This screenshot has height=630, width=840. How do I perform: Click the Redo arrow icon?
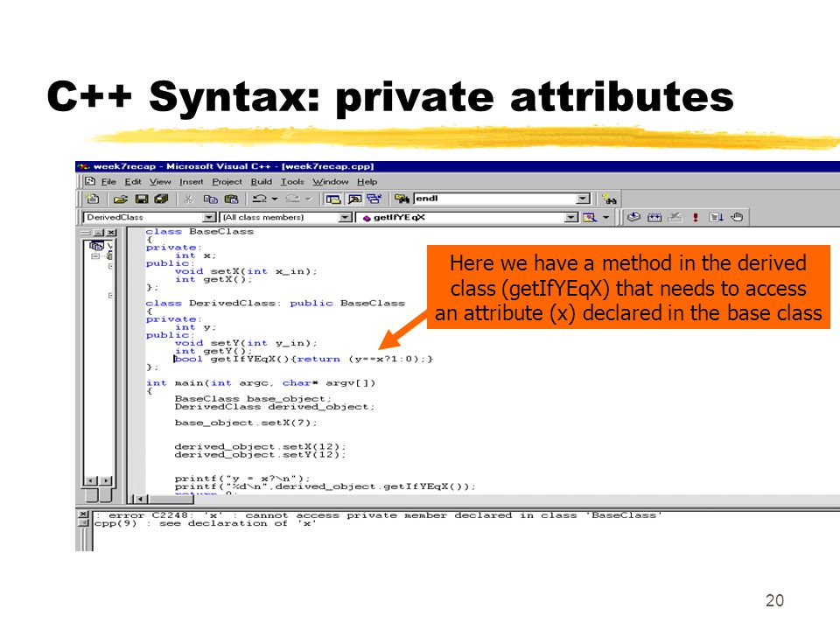click(x=292, y=199)
